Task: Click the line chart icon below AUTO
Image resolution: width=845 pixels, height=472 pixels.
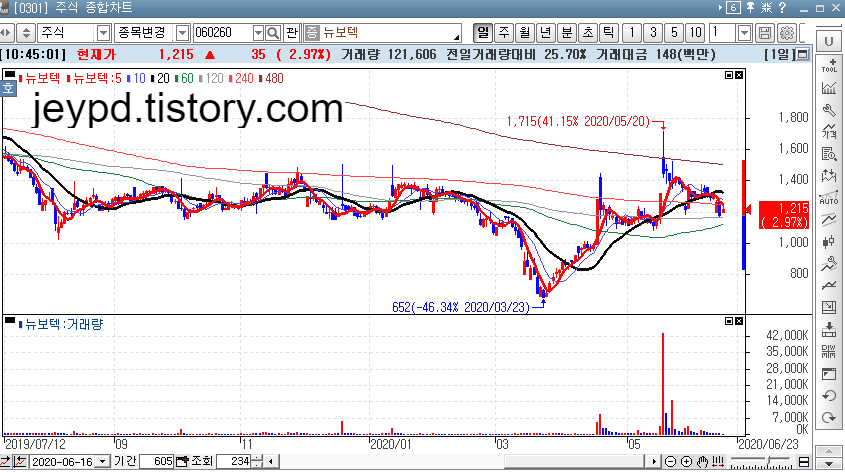Action: click(x=829, y=219)
